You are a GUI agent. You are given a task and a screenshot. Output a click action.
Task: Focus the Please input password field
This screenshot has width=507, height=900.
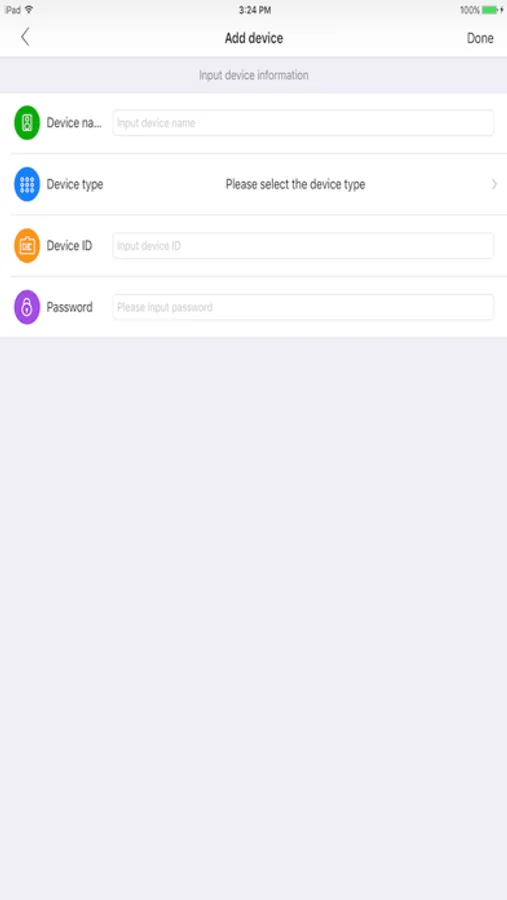(303, 307)
